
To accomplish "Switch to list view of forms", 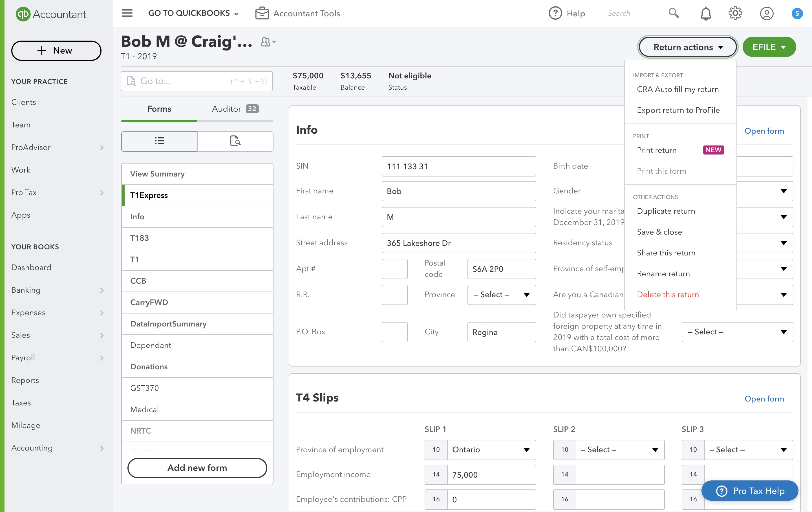I will tap(159, 141).
